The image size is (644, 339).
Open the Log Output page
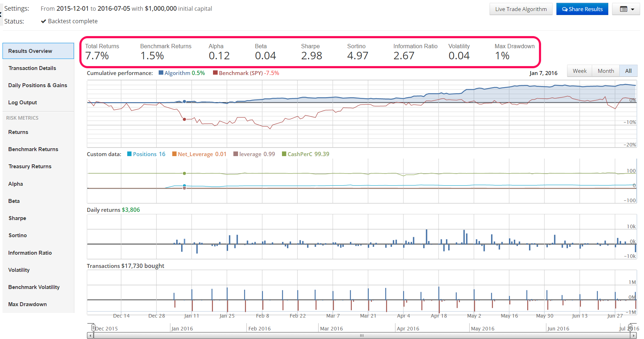(x=23, y=102)
